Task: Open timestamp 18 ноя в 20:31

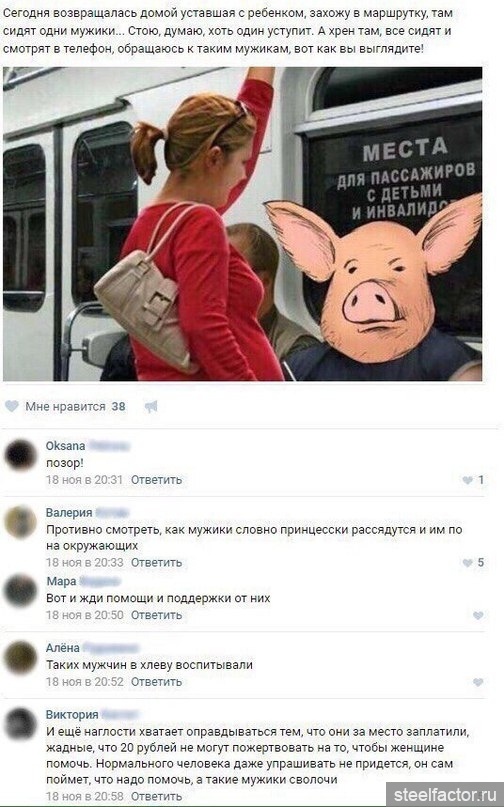Action: click(84, 480)
